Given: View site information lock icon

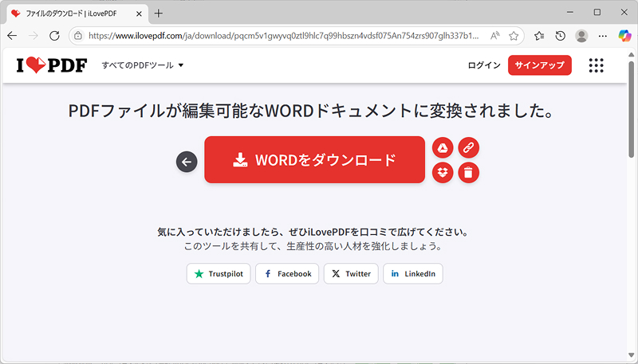Looking at the screenshot, I should [x=78, y=36].
